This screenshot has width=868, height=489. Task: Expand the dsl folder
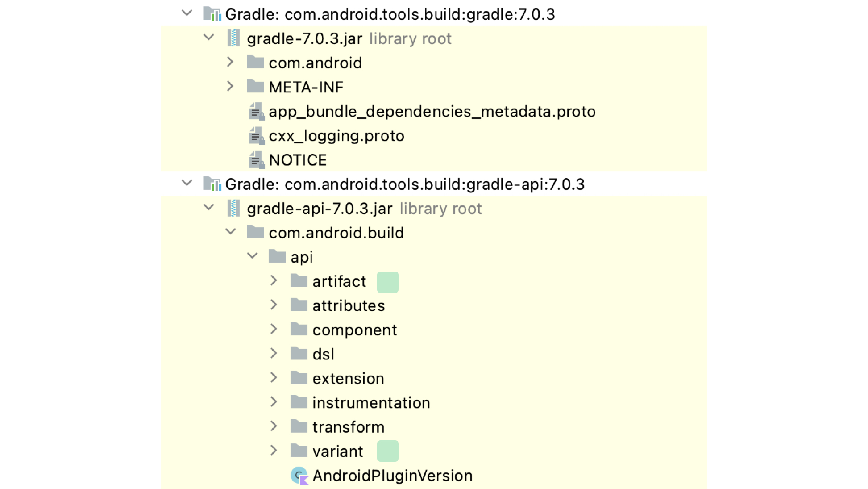tap(274, 353)
